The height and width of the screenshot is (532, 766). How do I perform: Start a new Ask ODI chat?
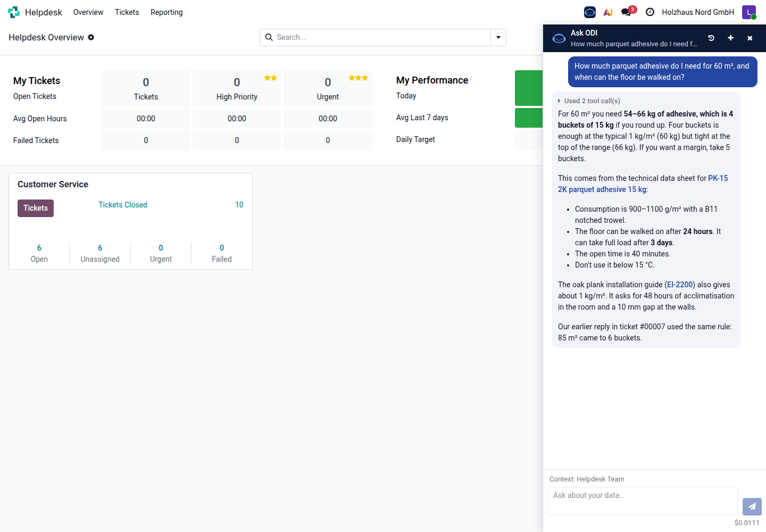(731, 38)
